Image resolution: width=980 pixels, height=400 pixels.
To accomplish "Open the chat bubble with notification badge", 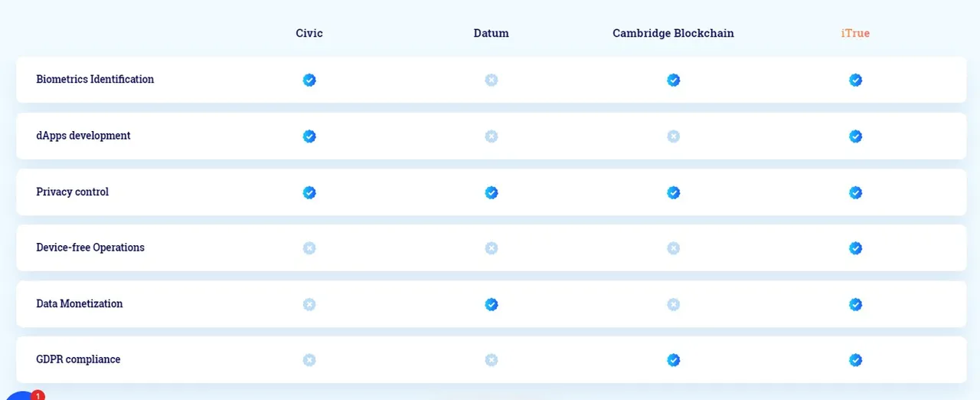I will pyautogui.click(x=23, y=395).
